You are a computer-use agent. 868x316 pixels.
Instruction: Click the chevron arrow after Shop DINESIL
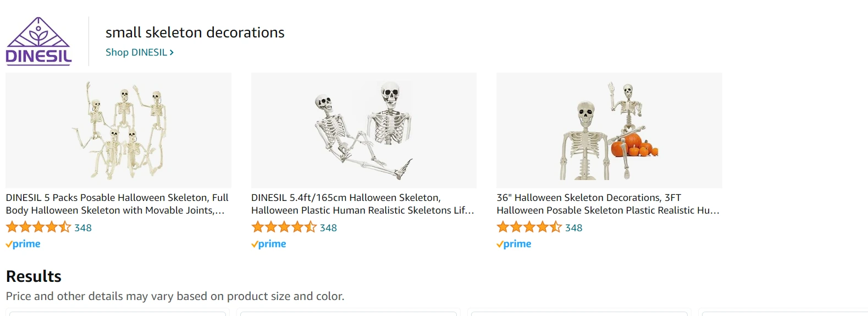coord(172,52)
